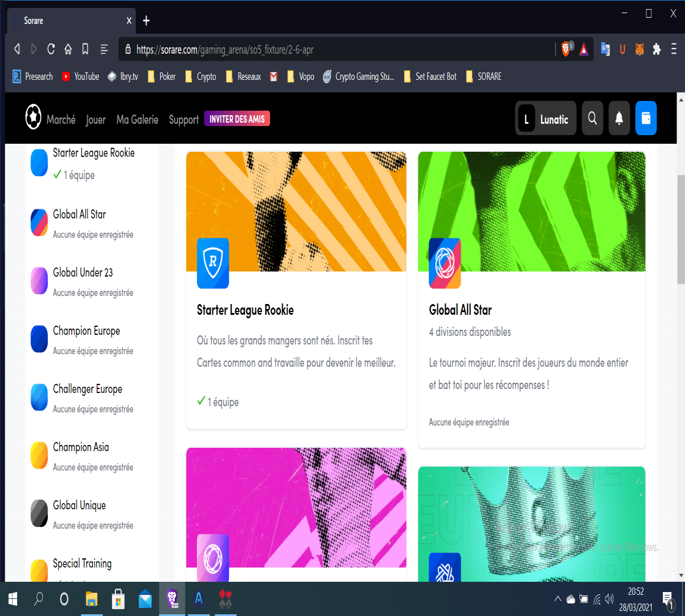This screenshot has height=616, width=685.
Task: Click the address bar URL
Action: click(x=225, y=50)
